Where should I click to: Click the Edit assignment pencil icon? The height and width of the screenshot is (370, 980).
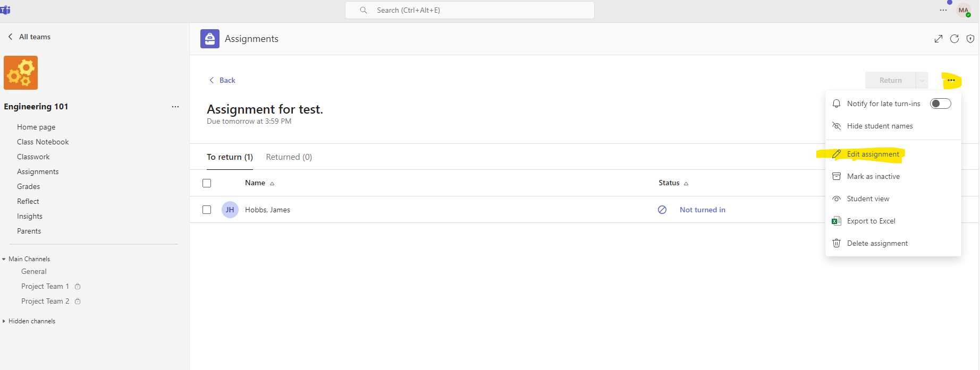[837, 154]
